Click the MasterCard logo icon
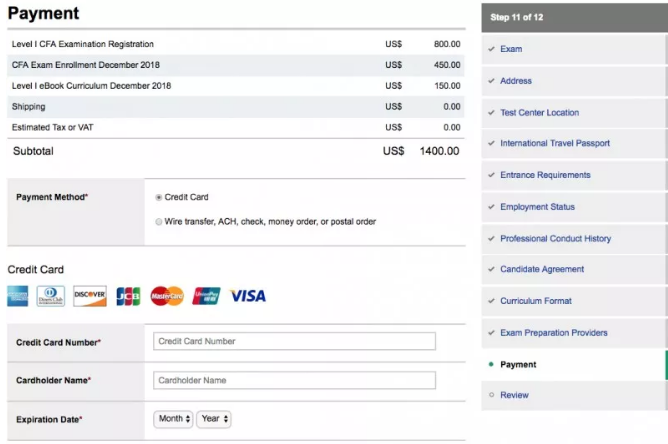 pyautogui.click(x=167, y=296)
